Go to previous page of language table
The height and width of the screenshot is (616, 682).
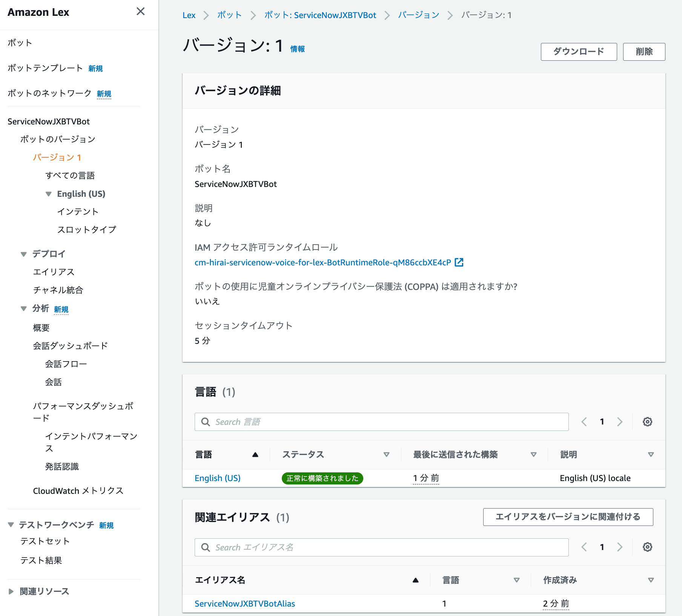coord(584,422)
